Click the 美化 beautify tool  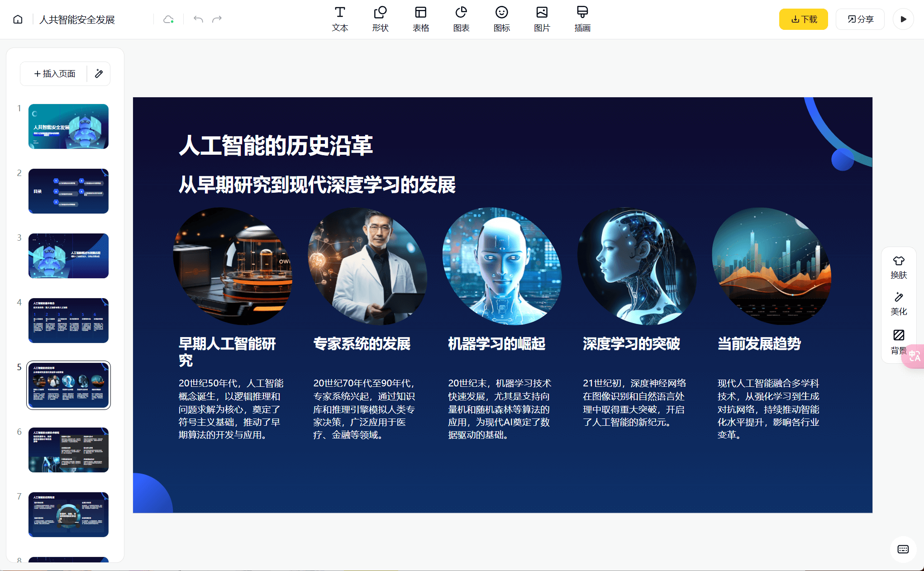point(898,304)
